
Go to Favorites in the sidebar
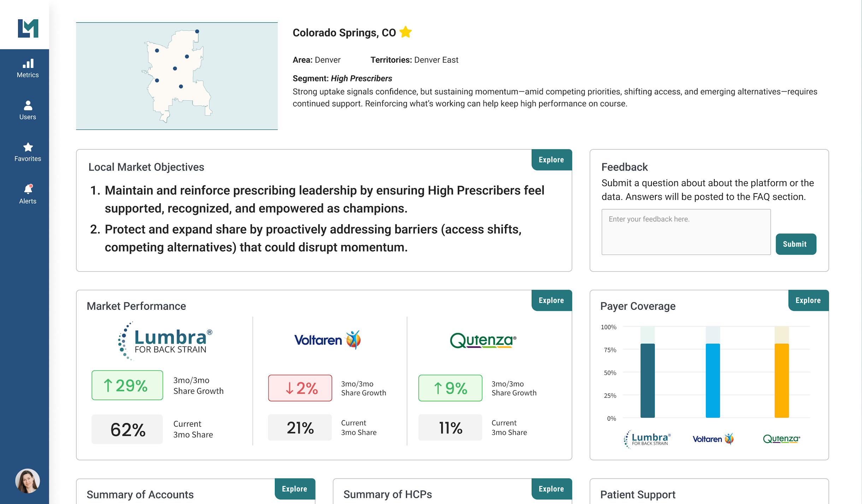(28, 152)
